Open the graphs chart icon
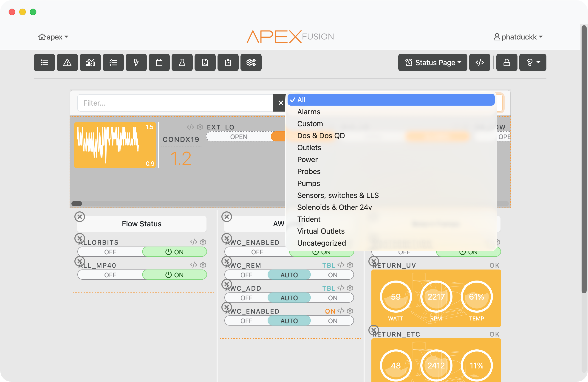 (x=90, y=62)
